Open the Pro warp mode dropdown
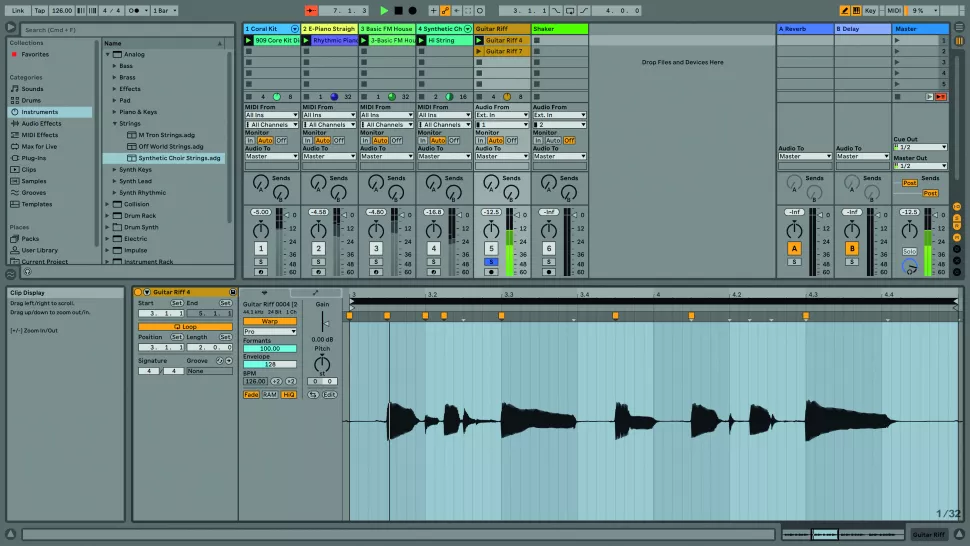This screenshot has height=546, width=970. click(x=270, y=331)
